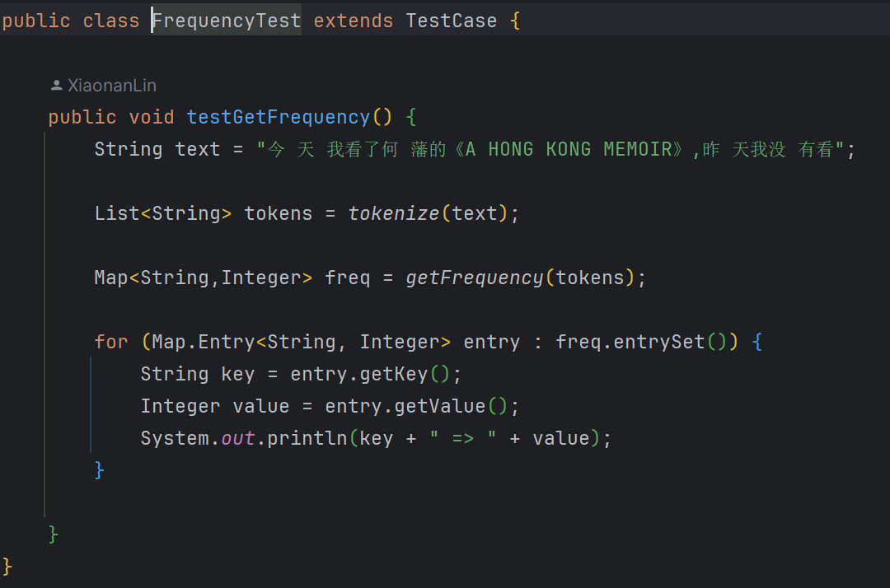Click the author avatar icon beside XiaonanLin
Viewport: 890px width, 588px height.
[56, 86]
